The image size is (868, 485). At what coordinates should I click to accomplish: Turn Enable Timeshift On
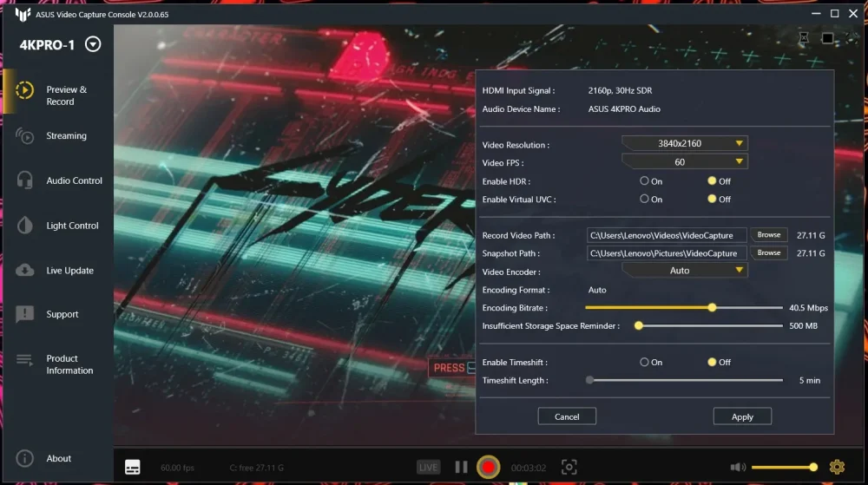tap(644, 362)
